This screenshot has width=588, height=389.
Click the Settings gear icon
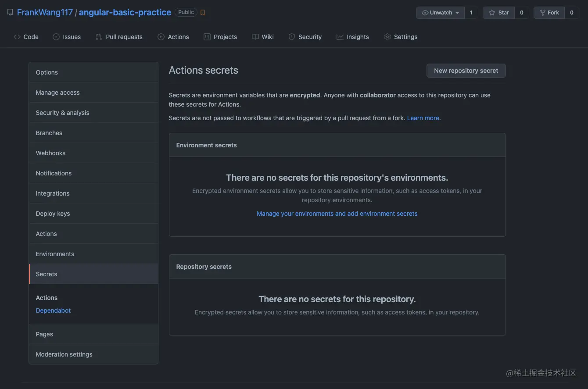(x=387, y=37)
